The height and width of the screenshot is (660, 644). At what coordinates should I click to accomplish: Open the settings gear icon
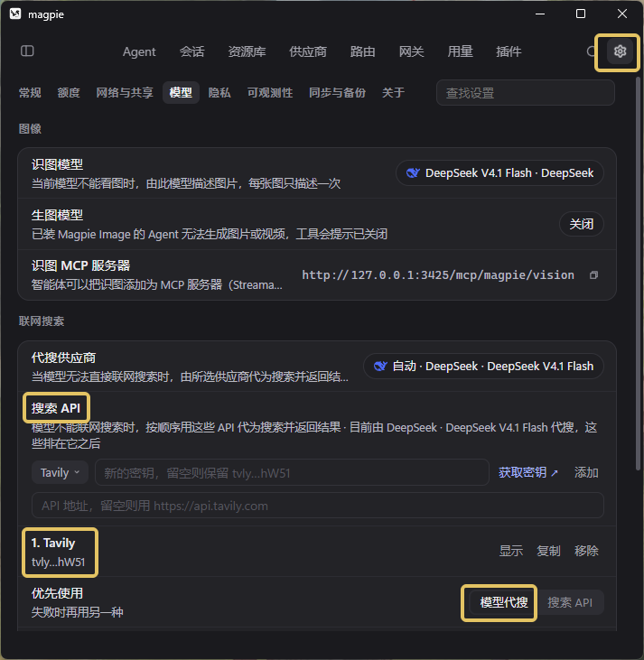point(620,51)
